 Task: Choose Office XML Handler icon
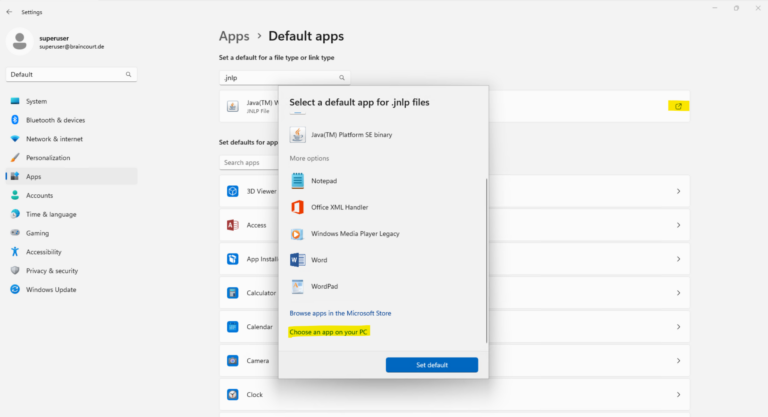click(x=297, y=207)
